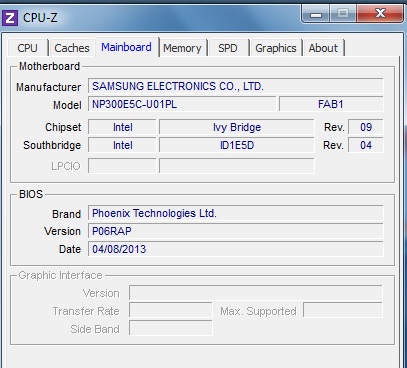The width and height of the screenshot is (407, 368).
Task: Open the About tab
Action: click(x=323, y=48)
